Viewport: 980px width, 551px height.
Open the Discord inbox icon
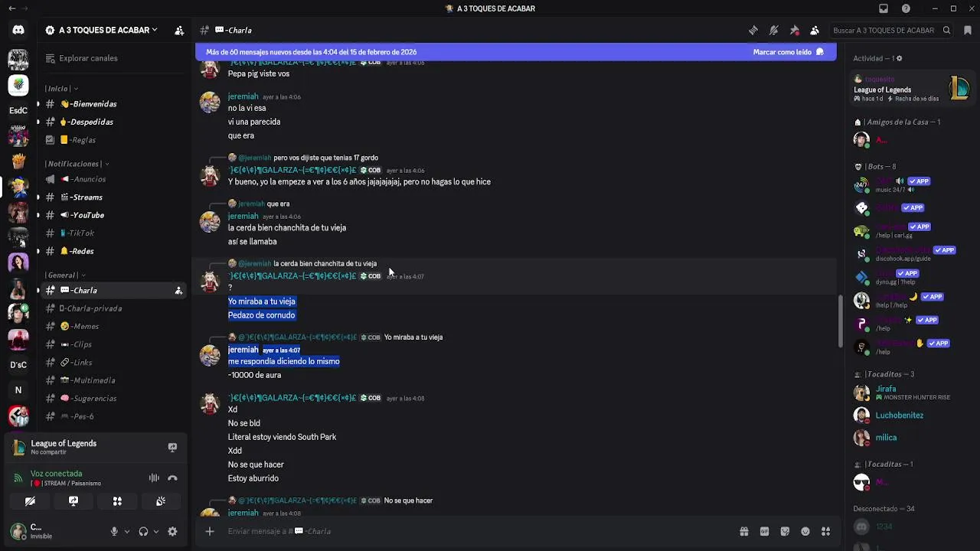(884, 8)
